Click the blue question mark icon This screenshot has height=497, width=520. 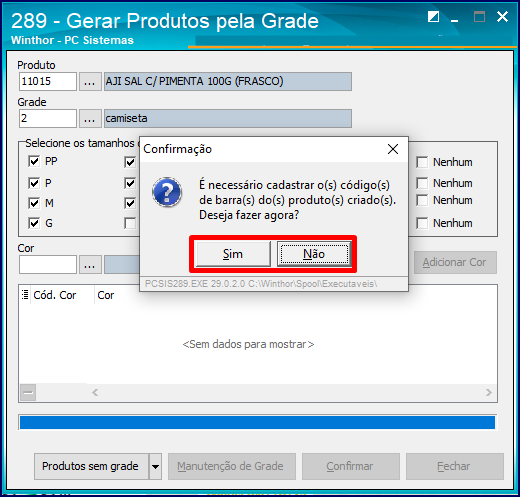tap(167, 192)
